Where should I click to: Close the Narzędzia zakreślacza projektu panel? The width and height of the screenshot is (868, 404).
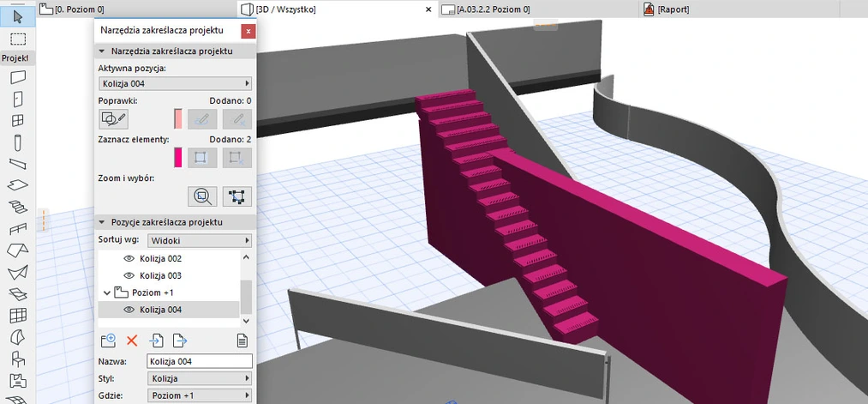click(x=248, y=31)
